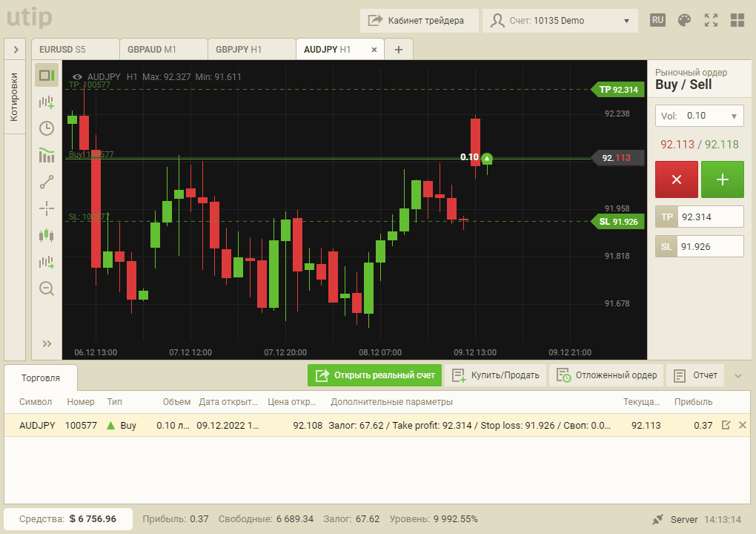
Task: Change the candlestick chart type
Action: (47, 235)
